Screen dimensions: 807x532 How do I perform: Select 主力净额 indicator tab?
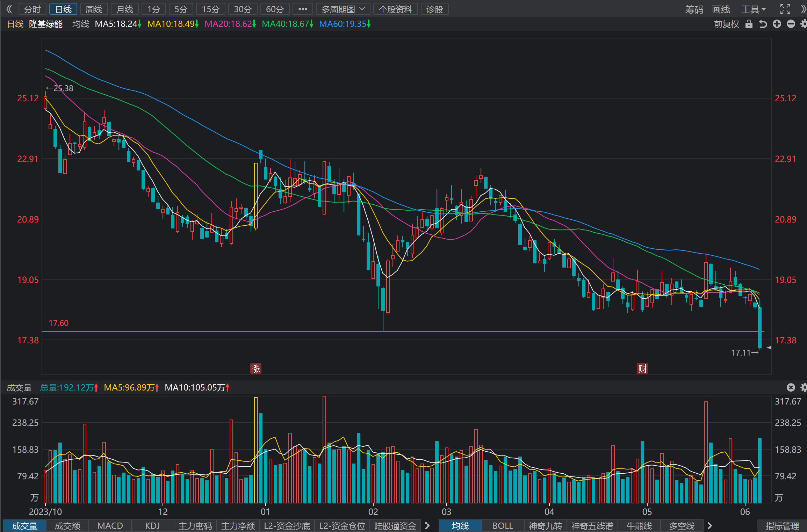click(x=238, y=526)
